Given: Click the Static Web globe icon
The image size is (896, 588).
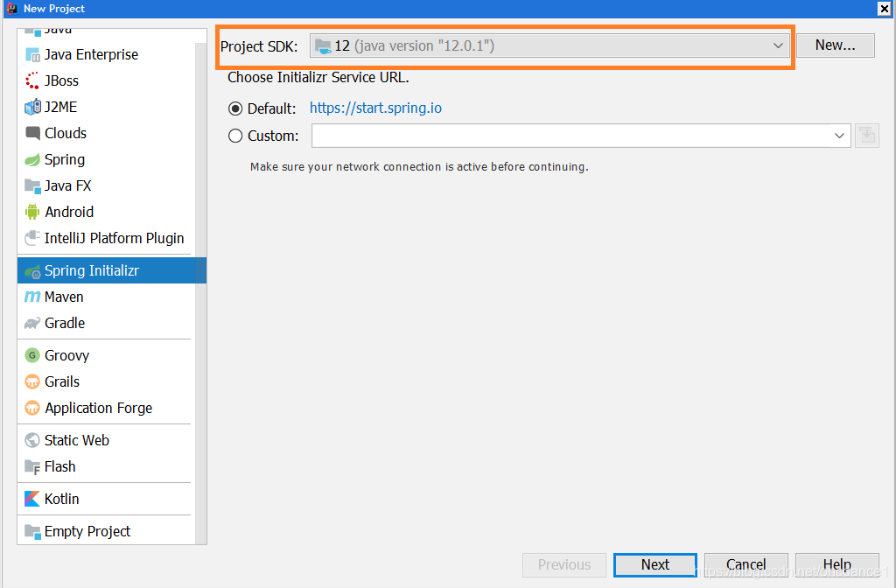Looking at the screenshot, I should [x=32, y=440].
